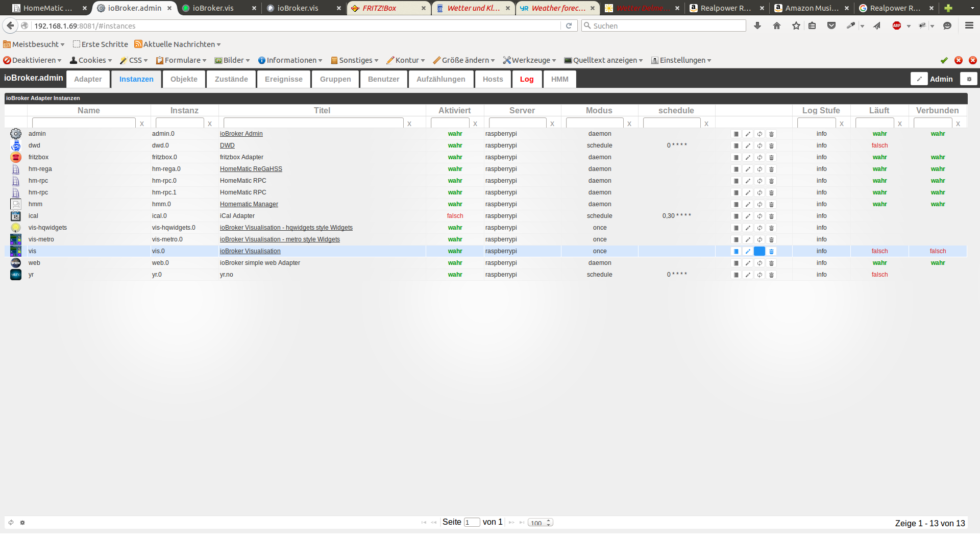Enable the ical.0 instance with start button

736,216
